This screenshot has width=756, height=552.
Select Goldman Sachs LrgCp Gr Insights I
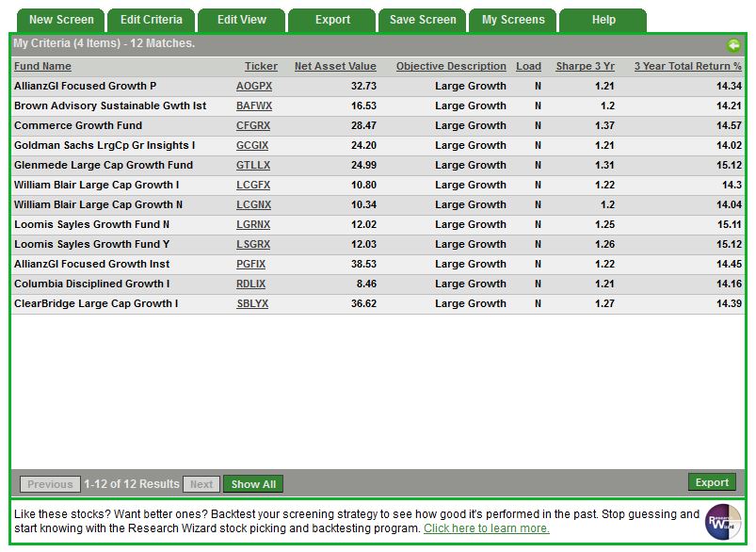[x=105, y=145]
